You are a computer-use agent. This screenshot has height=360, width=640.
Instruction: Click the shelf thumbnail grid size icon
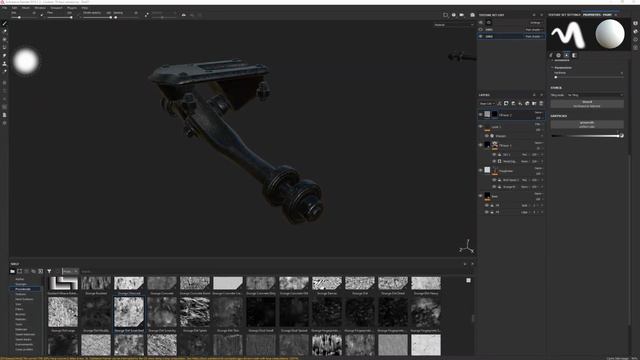point(469,280)
